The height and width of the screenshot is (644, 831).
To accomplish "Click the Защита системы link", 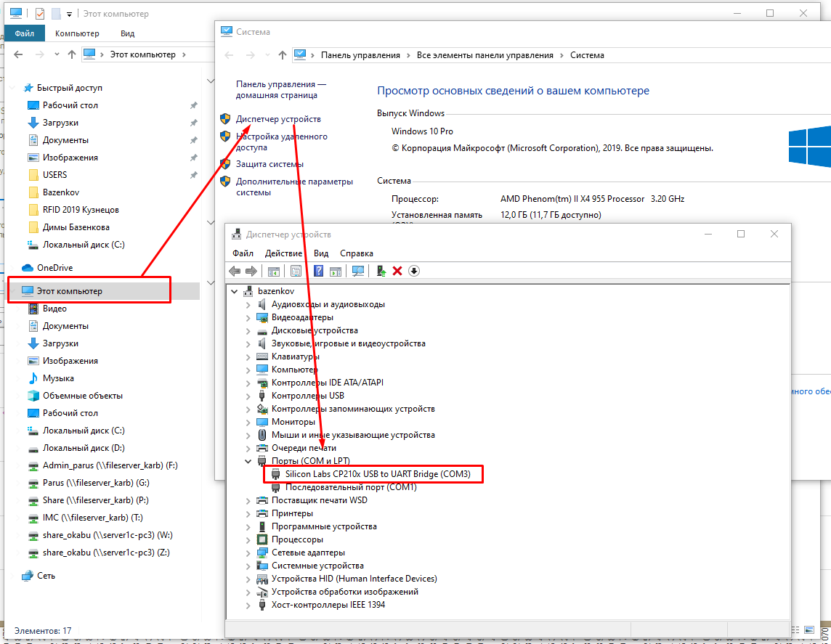I will click(x=269, y=164).
